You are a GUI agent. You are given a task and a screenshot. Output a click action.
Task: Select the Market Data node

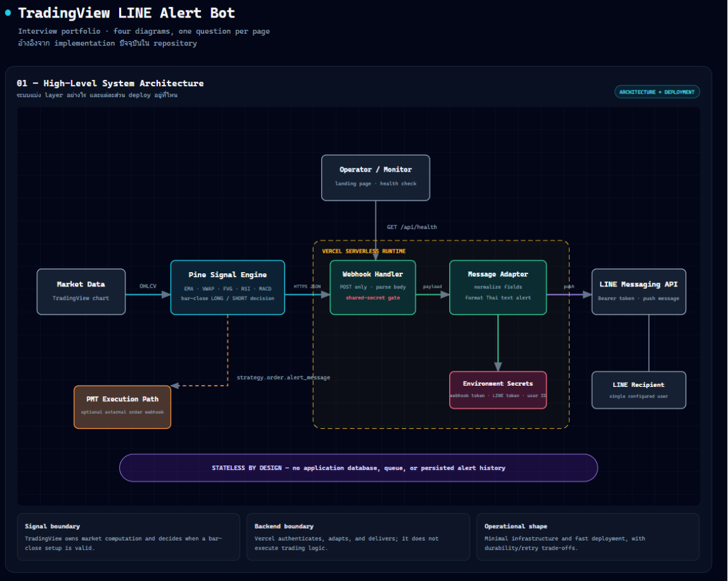pyautogui.click(x=81, y=291)
